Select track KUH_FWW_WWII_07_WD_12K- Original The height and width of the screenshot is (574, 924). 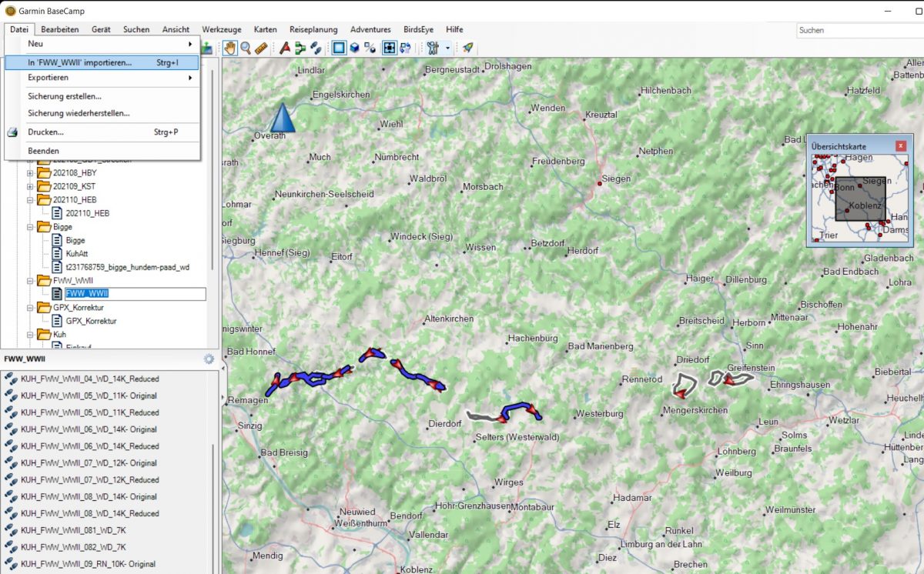click(x=89, y=463)
